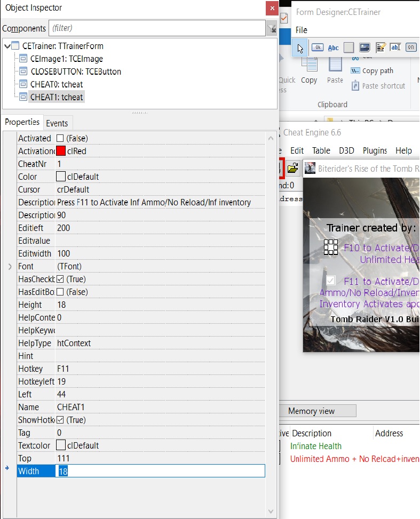Choose the Edit box component tool
The width and height of the screenshot is (420, 519).
pos(395,48)
